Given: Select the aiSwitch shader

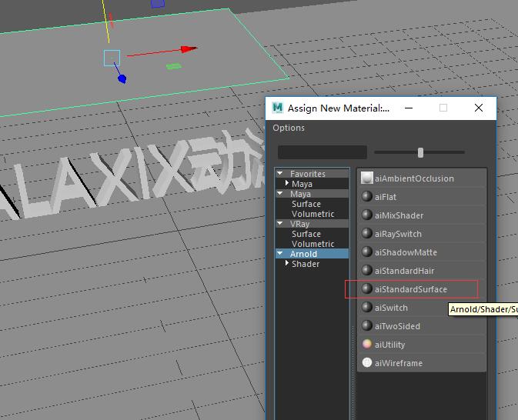Looking at the screenshot, I should tap(421, 308).
